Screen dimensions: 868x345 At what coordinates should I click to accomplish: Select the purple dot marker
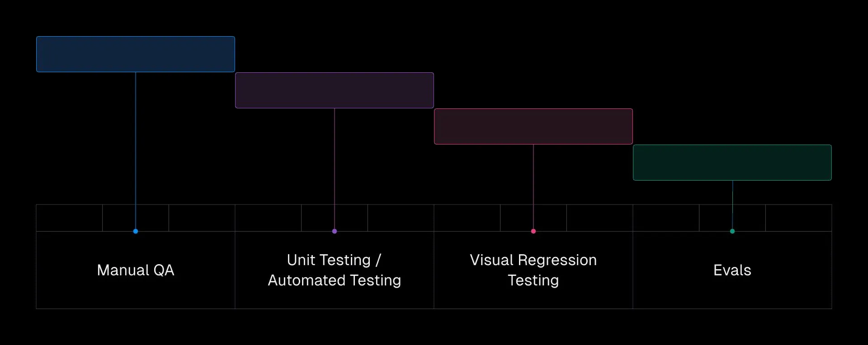pyautogui.click(x=335, y=231)
